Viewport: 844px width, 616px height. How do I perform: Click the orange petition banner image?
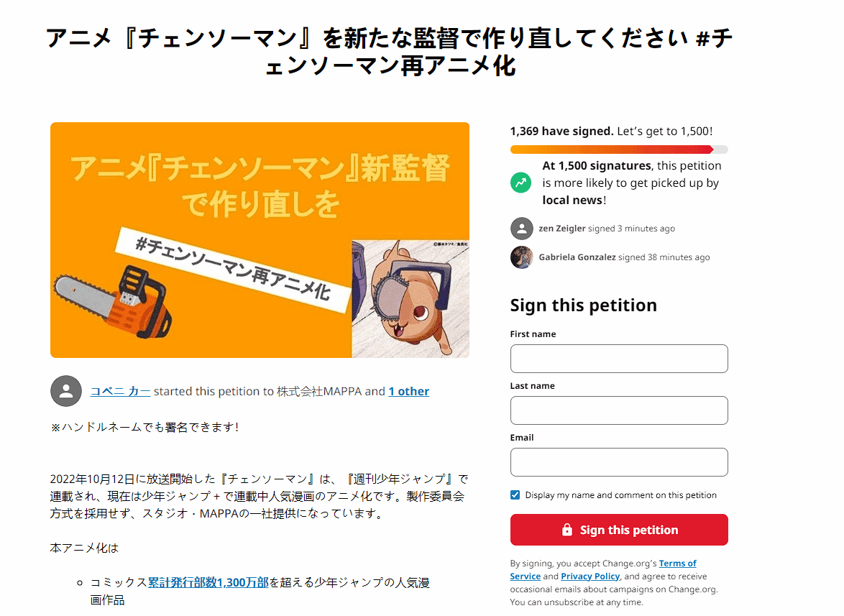point(260,240)
